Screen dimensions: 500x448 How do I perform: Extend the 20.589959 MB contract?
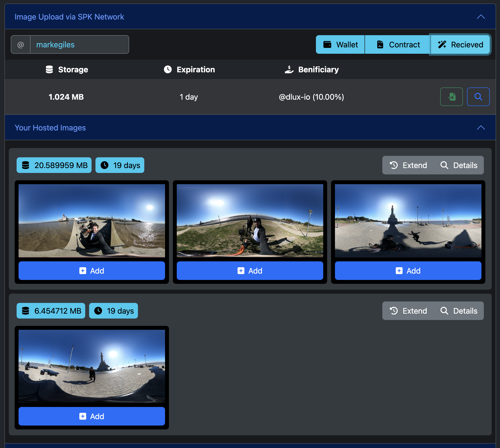[x=408, y=165]
